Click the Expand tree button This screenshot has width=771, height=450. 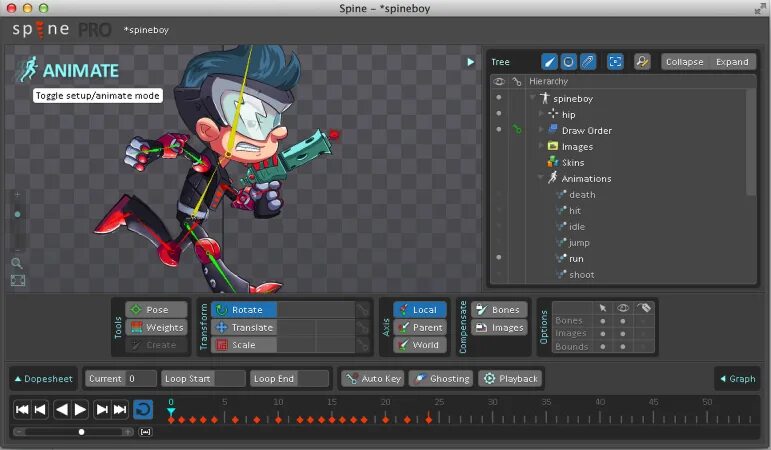(732, 62)
